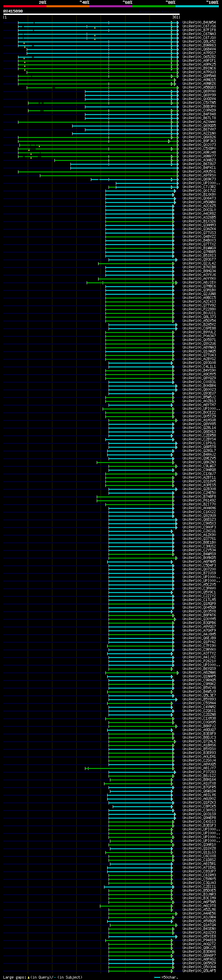Open hit UniRef100_A3ABZ3
Screen dimensions: 222x980
199,160
